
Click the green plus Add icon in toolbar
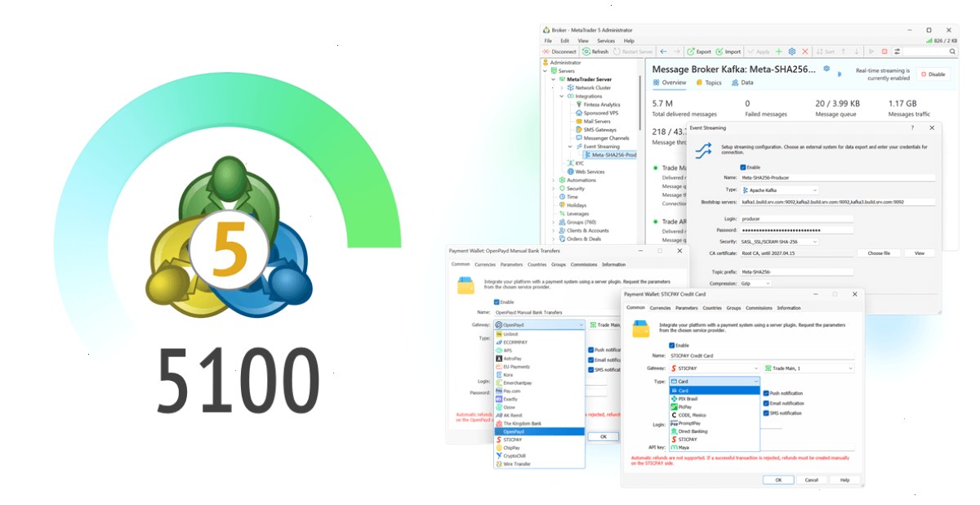pyautogui.click(x=778, y=51)
